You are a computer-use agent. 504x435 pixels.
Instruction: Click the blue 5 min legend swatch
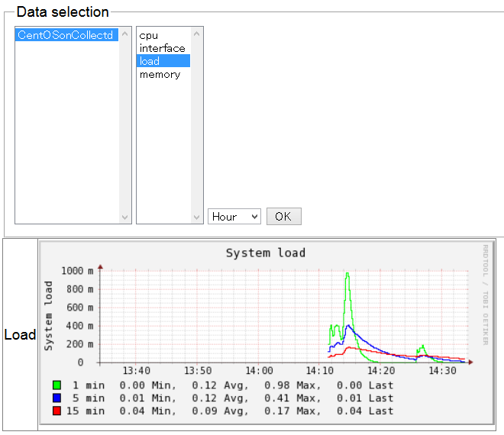57,398
